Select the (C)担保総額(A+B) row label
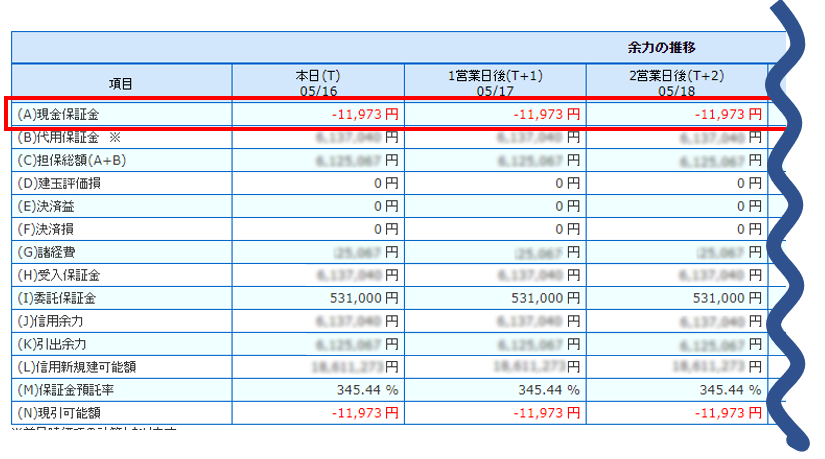Viewport: 825px width, 459px height. pyautogui.click(x=72, y=161)
